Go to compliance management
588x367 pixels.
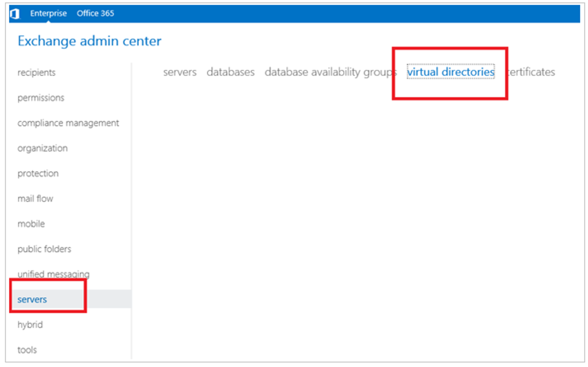[x=68, y=123]
